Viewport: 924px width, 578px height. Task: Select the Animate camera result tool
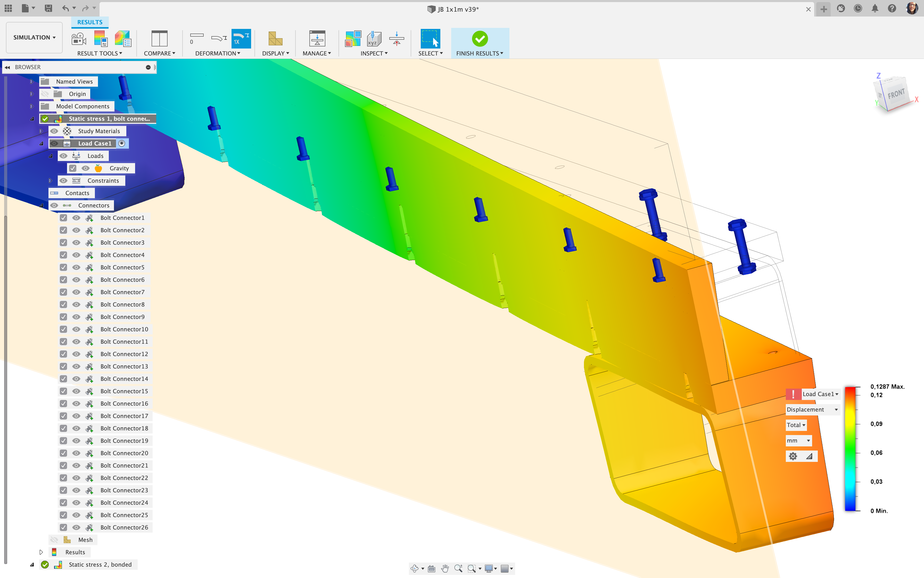[79, 39]
